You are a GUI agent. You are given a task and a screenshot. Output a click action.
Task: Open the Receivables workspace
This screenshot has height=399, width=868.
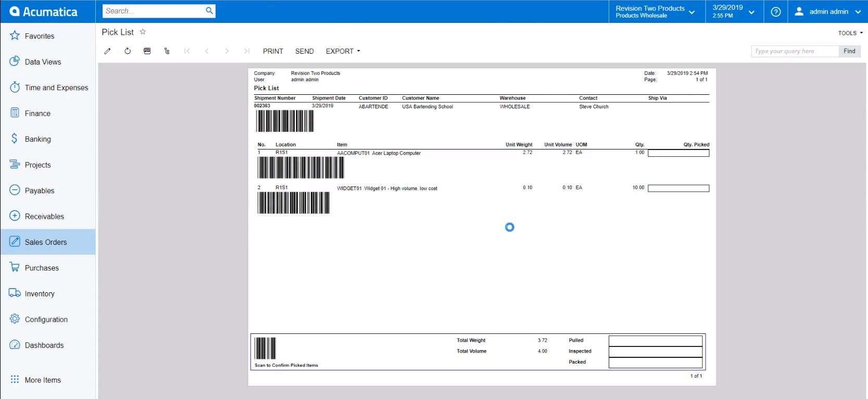(48, 216)
